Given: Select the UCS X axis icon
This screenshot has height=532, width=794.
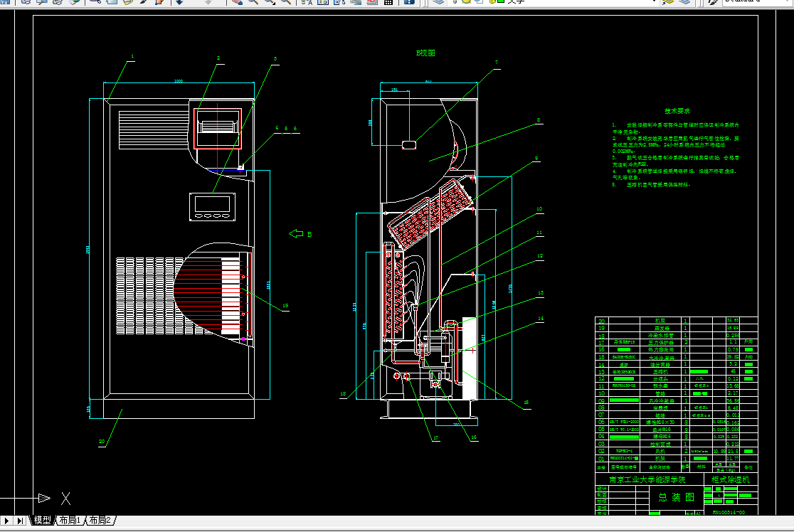Looking at the screenshot, I should [66, 499].
